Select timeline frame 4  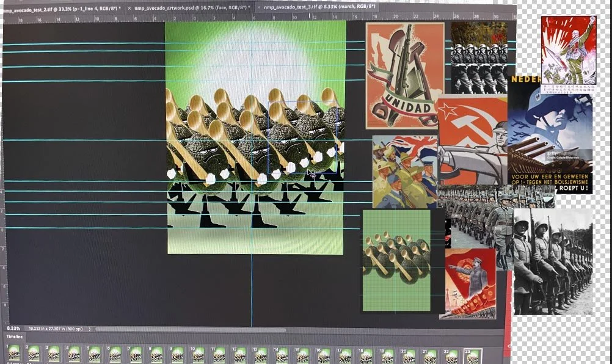(75, 353)
